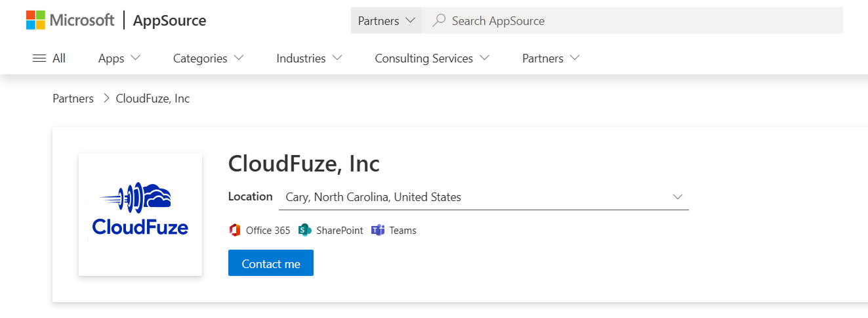Click the Contact me button

[x=271, y=263]
